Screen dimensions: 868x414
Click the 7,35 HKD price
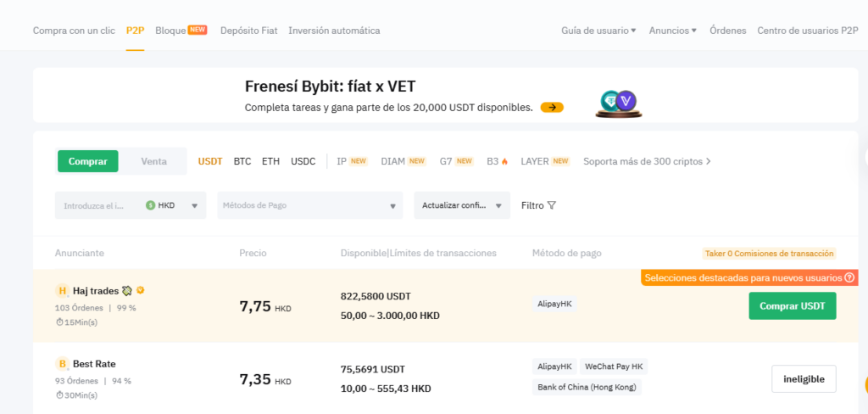pyautogui.click(x=265, y=379)
